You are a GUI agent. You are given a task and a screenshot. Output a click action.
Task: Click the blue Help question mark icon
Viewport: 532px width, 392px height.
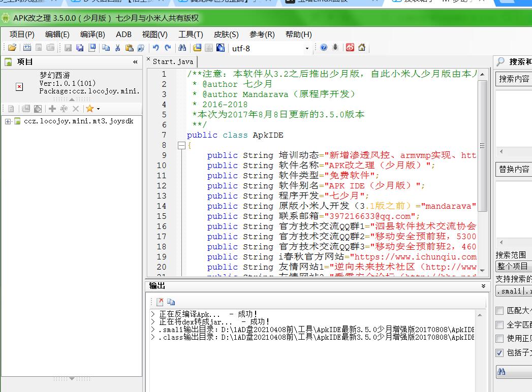coord(324,48)
